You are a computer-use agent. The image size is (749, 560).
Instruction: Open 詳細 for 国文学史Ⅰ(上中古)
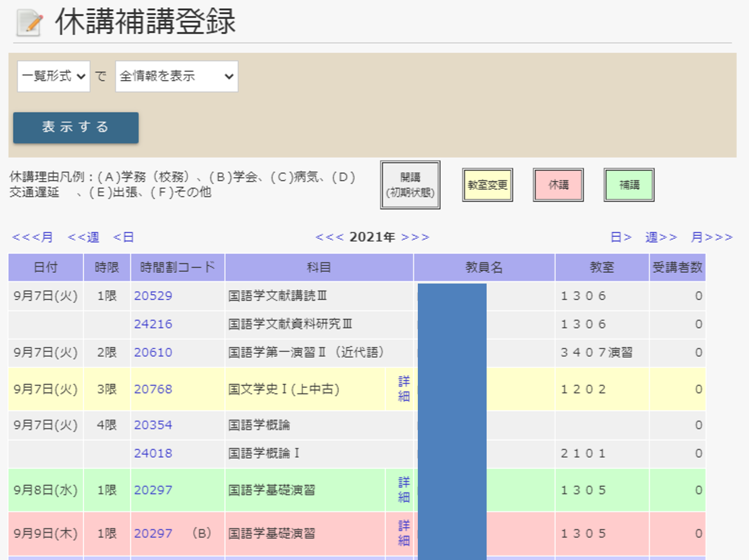(x=404, y=389)
